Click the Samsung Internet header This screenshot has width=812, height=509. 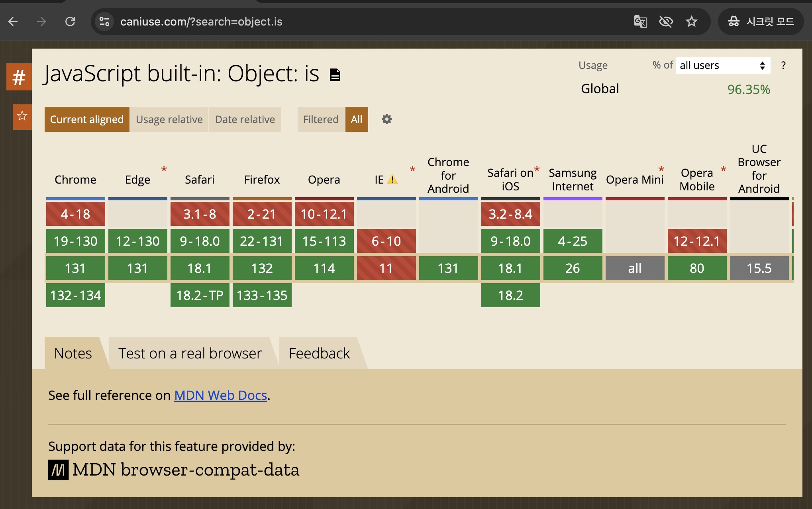coord(573,180)
